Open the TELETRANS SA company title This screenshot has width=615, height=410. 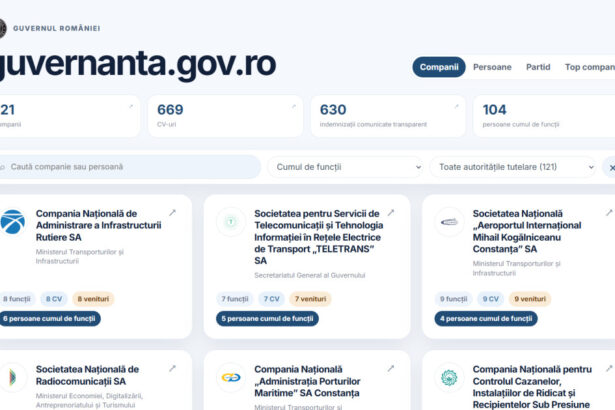[318, 237]
